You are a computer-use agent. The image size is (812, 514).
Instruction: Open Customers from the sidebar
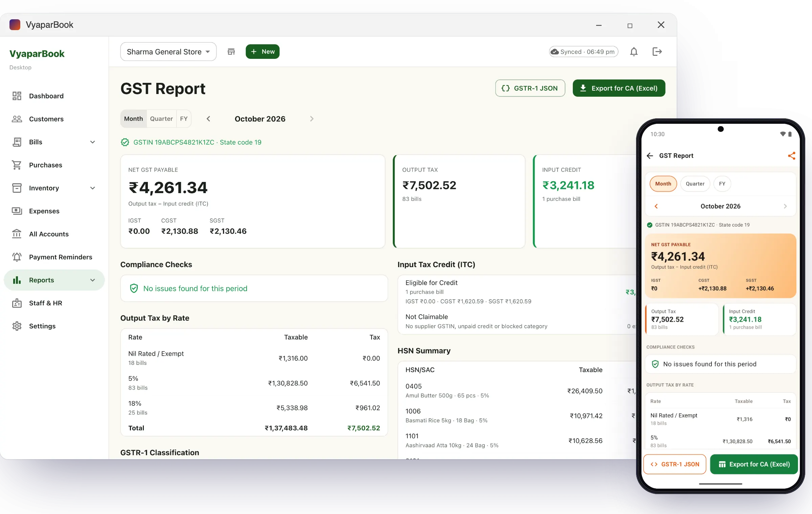[54, 119]
